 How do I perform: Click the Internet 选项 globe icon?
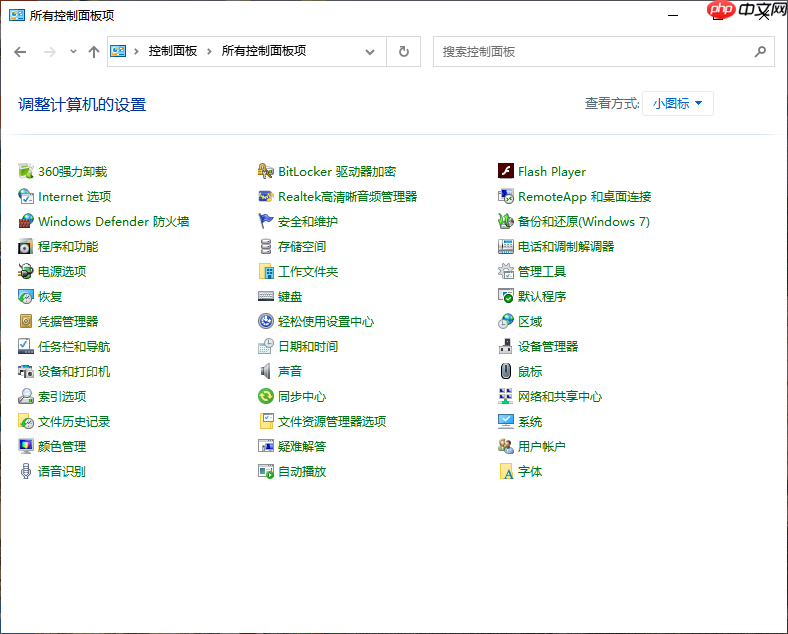pos(26,196)
